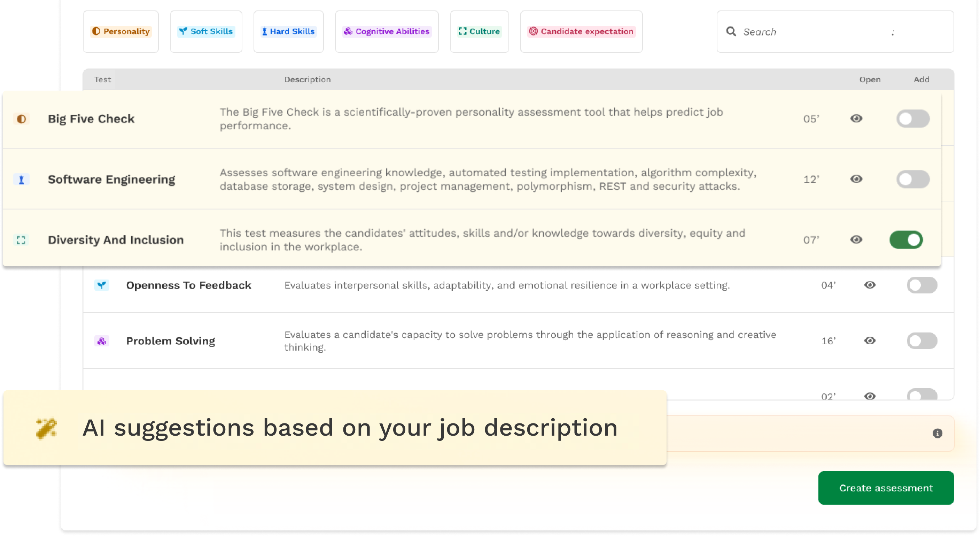Viewport: 980px width, 536px height.
Task: Preview Problem Solving test with eye icon
Action: 870,340
